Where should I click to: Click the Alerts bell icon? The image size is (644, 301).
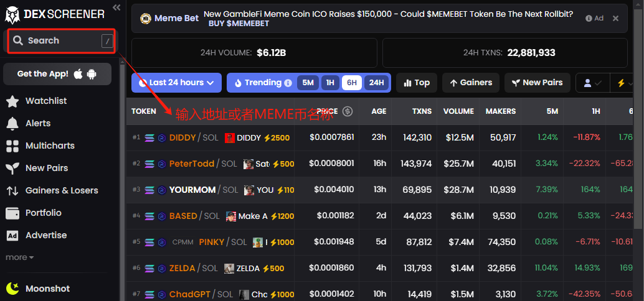12,123
